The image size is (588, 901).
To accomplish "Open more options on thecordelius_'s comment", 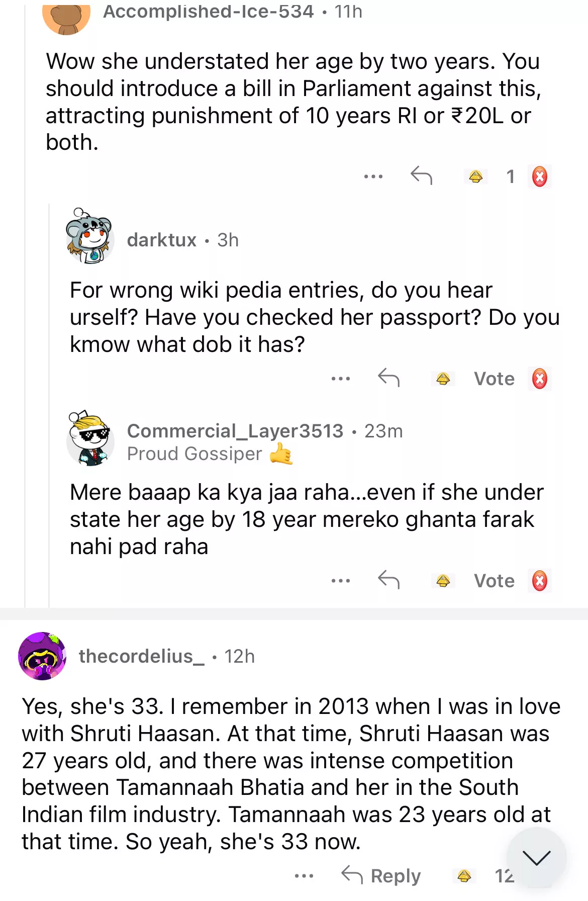I will click(304, 876).
